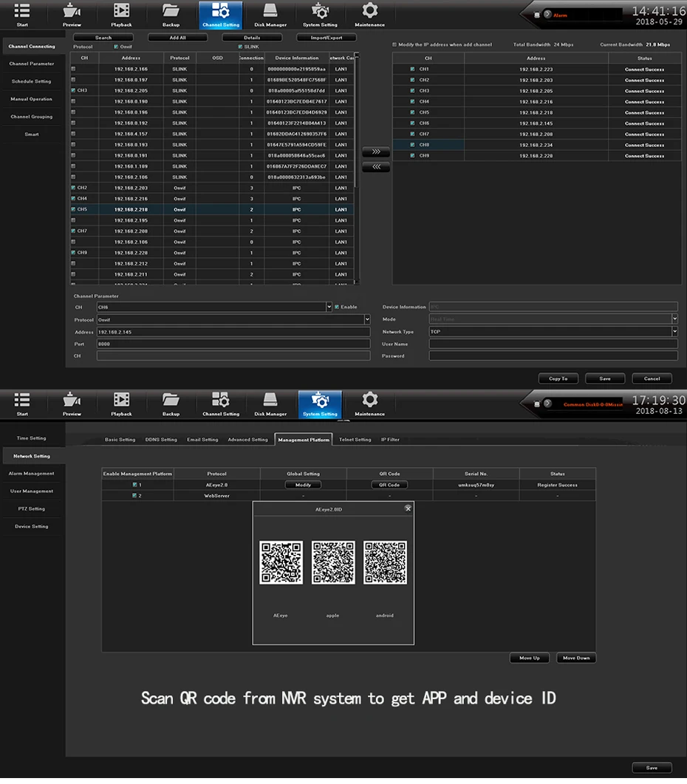The width and height of the screenshot is (687, 784).
Task: Switch to DDNS Setting tab
Action: 161,440
